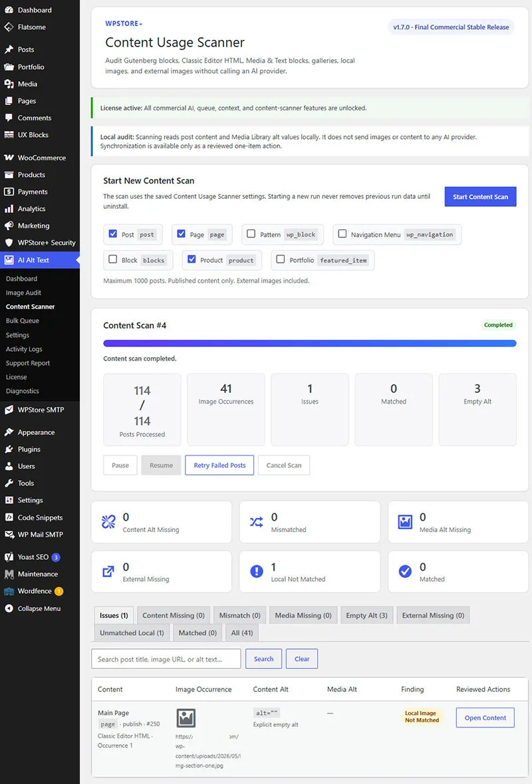This screenshot has height=784, width=532.
Task: Open the Media Missing (0) tab
Action: tap(303, 616)
